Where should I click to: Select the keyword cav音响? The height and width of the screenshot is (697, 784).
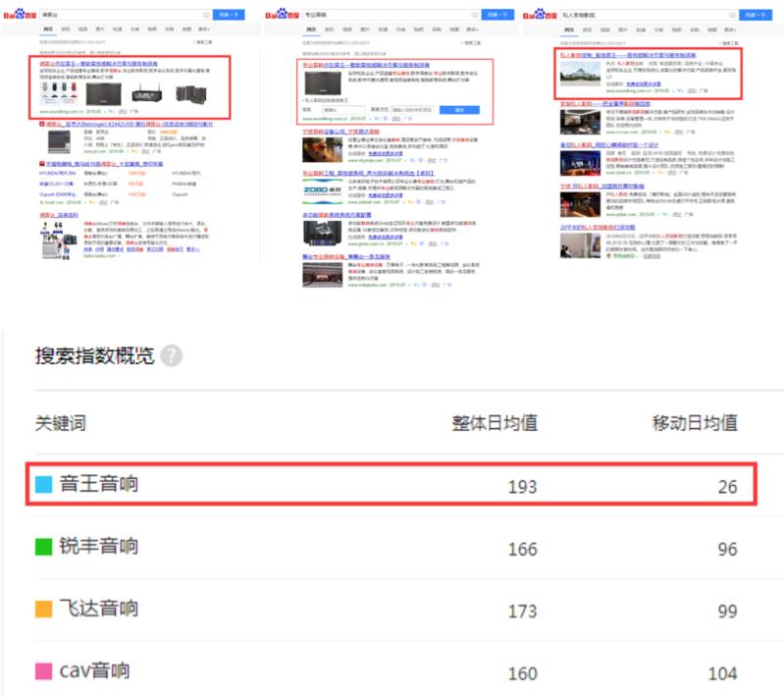94,670
